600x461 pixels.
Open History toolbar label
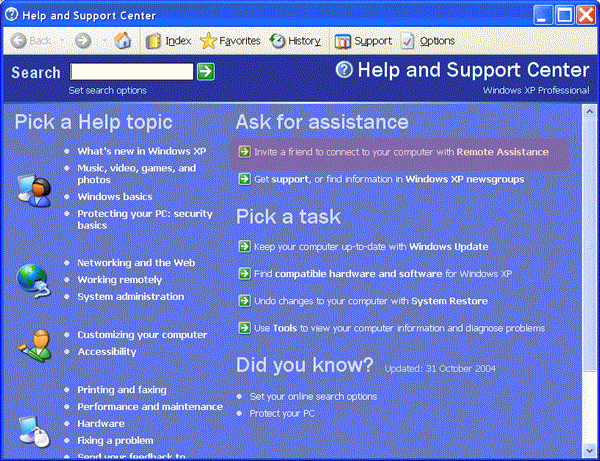(305, 41)
